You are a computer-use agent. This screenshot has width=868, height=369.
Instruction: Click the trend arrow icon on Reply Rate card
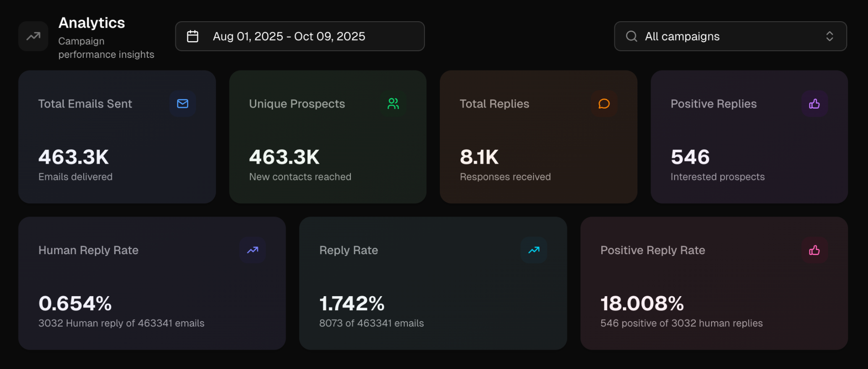(534, 250)
